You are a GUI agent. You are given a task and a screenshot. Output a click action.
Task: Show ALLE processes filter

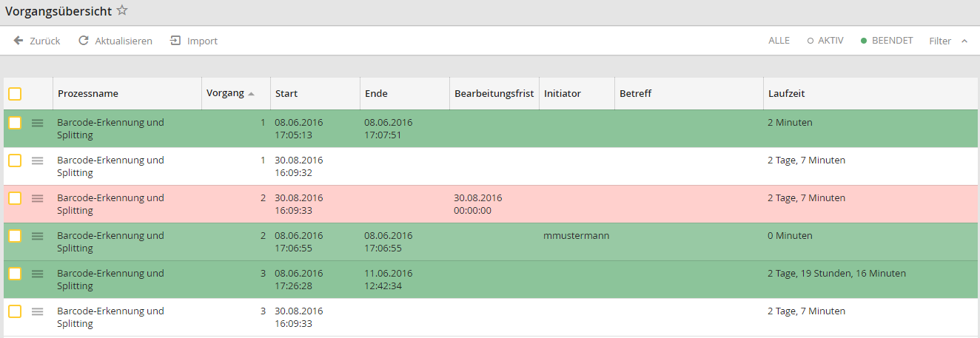click(779, 41)
